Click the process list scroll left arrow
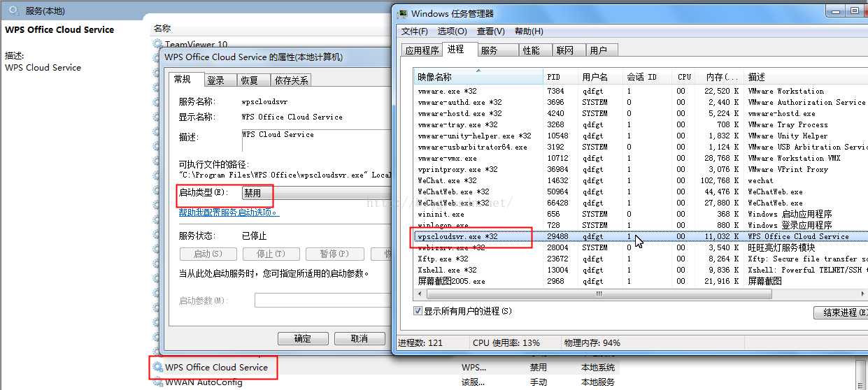This screenshot has width=868, height=390. [420, 294]
